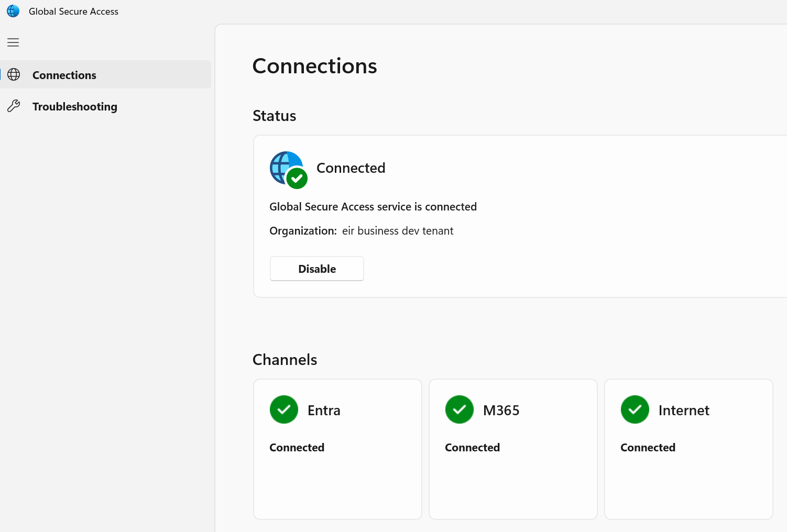Click 'Global Secure Access service is connected' text

(373, 207)
